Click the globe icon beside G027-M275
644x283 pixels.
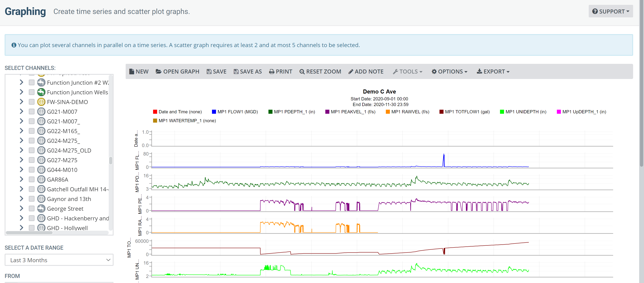pos(41,160)
